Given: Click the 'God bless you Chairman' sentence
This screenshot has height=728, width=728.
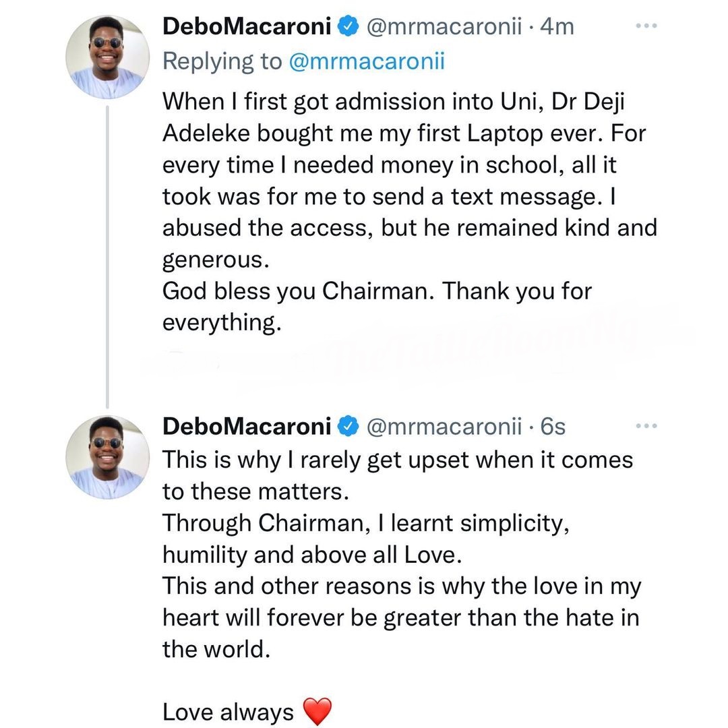Looking at the screenshot, I should (x=377, y=291).
